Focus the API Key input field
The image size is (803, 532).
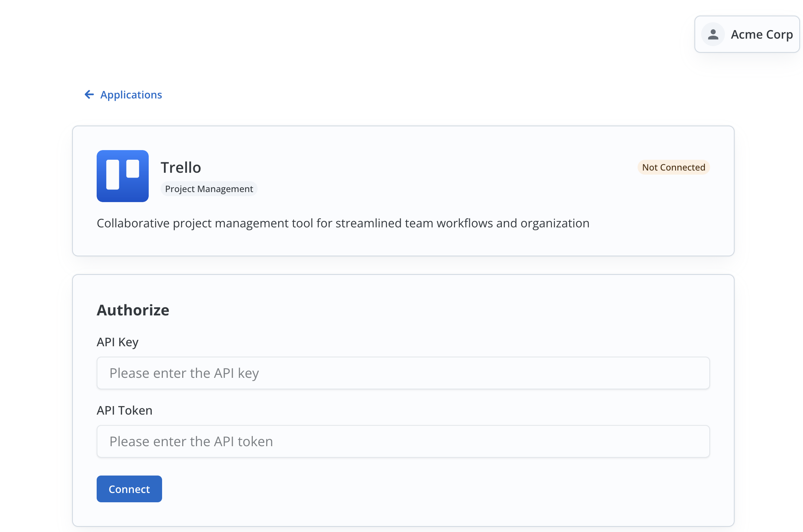pos(403,373)
